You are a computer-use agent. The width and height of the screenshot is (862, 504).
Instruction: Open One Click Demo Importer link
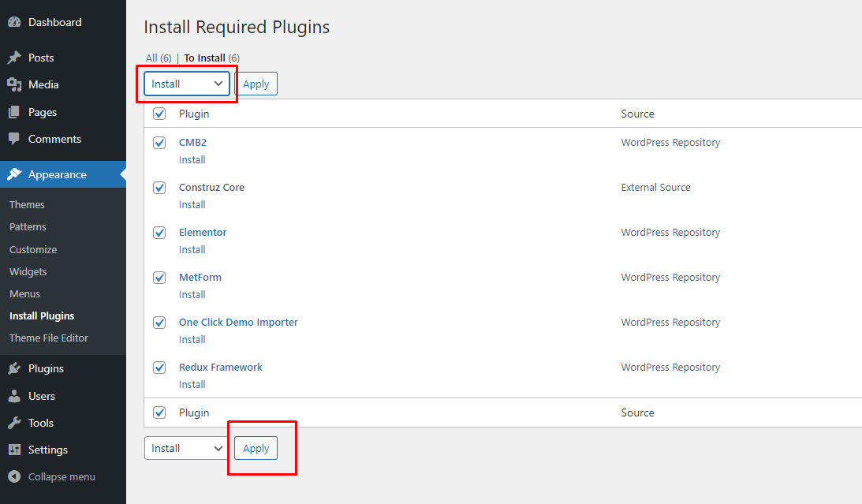pyautogui.click(x=239, y=322)
